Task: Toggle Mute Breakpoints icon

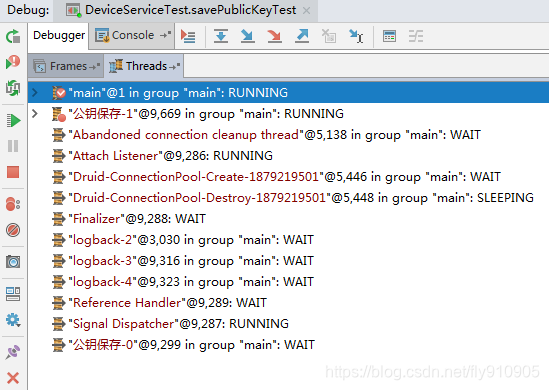Action: [x=13, y=230]
